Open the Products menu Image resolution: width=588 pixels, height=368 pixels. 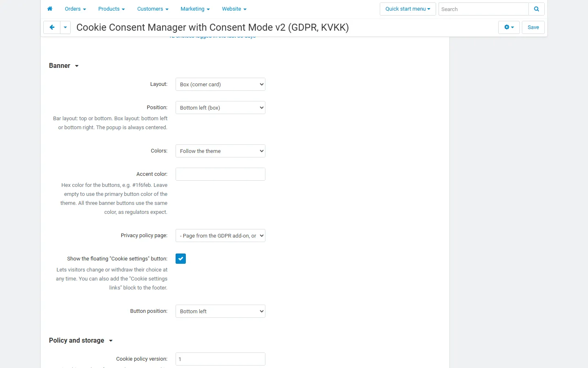tap(111, 9)
